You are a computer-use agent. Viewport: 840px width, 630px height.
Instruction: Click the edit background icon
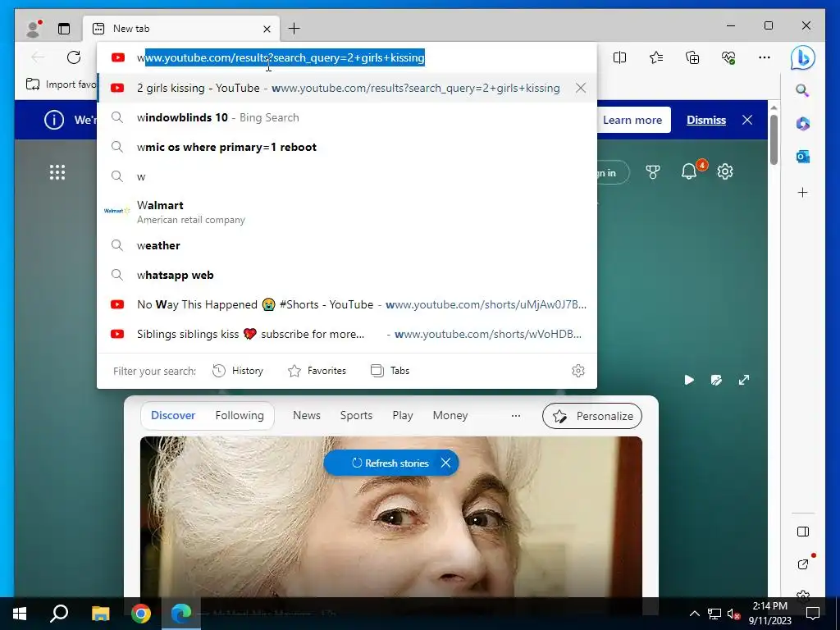pyautogui.click(x=716, y=380)
